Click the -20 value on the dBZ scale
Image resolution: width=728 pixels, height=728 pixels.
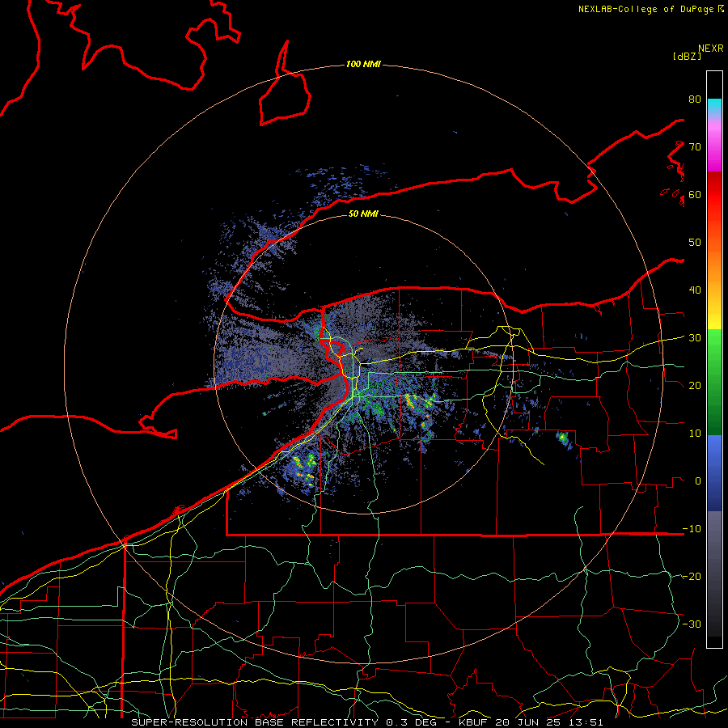(x=692, y=576)
